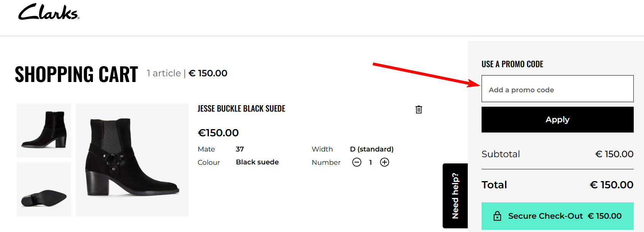Click the padlock icon on checkout button
Viewport: 644px width, 232px height.
point(497,216)
